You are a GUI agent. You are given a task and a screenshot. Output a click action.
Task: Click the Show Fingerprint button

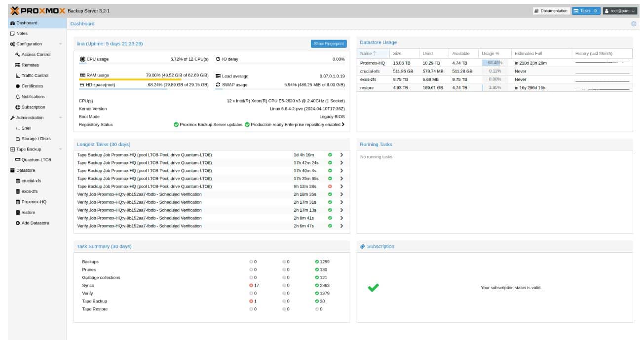pyautogui.click(x=329, y=44)
